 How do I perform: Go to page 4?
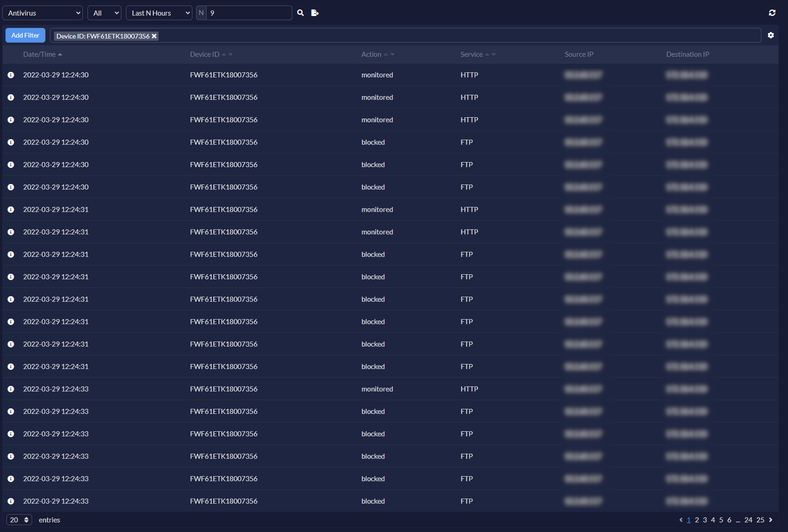coord(713,520)
